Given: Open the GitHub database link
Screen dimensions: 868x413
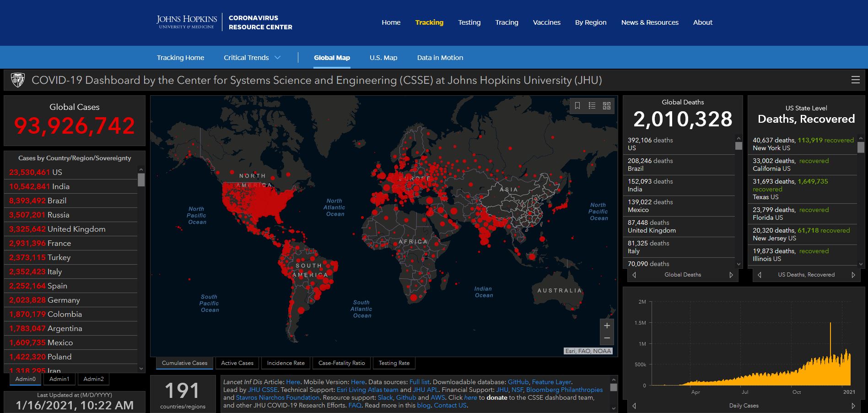Looking at the screenshot, I should 518,382.
